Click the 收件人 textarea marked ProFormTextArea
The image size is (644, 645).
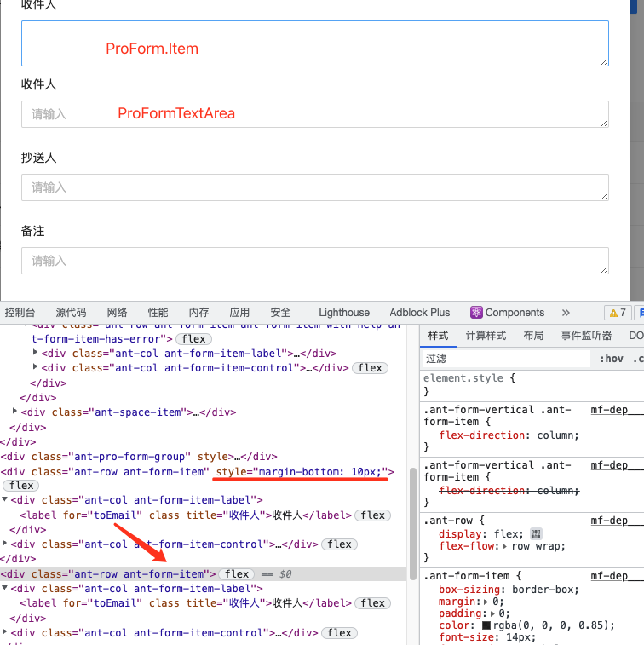[x=315, y=114]
